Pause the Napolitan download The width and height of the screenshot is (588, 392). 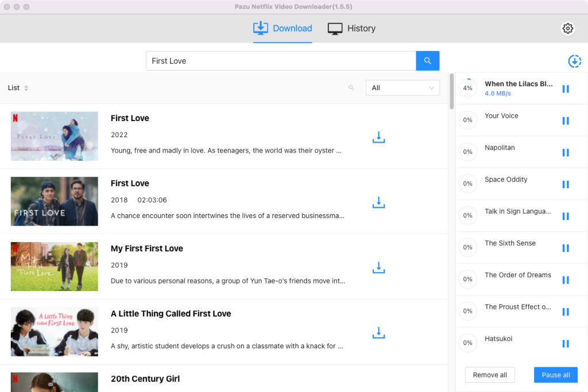[x=566, y=153]
